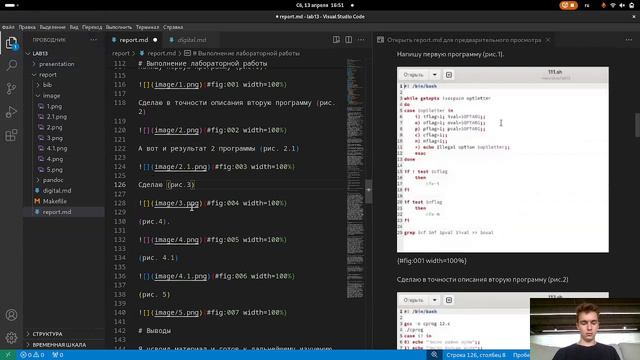Switch to the digital.md tab
The image size is (640, 360).
pos(191,40)
